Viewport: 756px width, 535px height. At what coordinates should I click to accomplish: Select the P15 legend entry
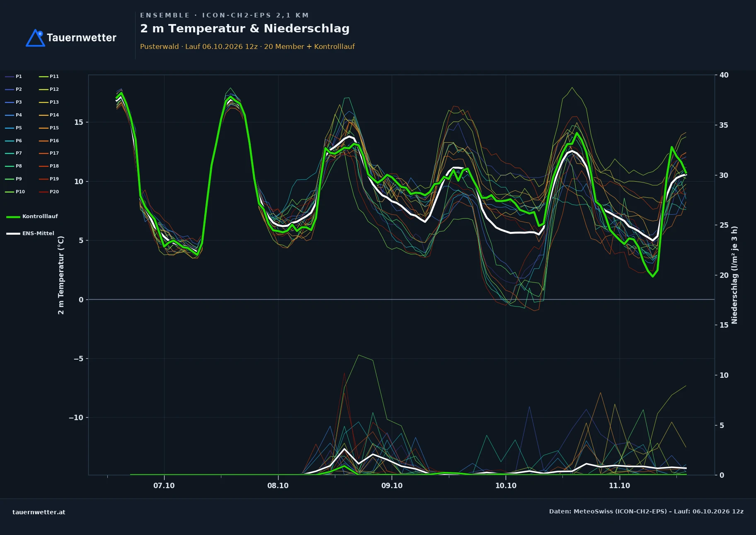[49, 128]
